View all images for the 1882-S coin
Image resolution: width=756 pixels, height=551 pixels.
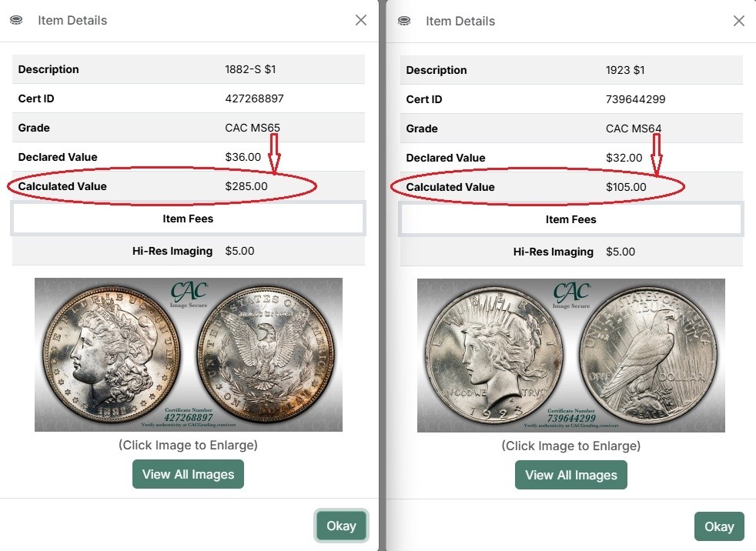click(x=188, y=474)
